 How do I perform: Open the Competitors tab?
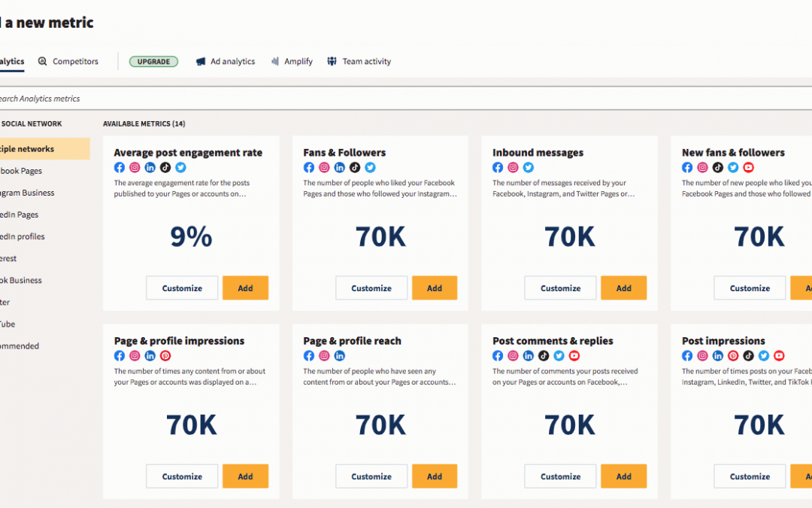(68, 61)
